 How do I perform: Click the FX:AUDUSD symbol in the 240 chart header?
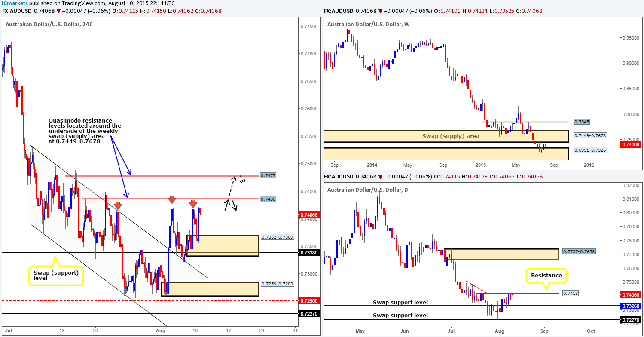(17, 11)
